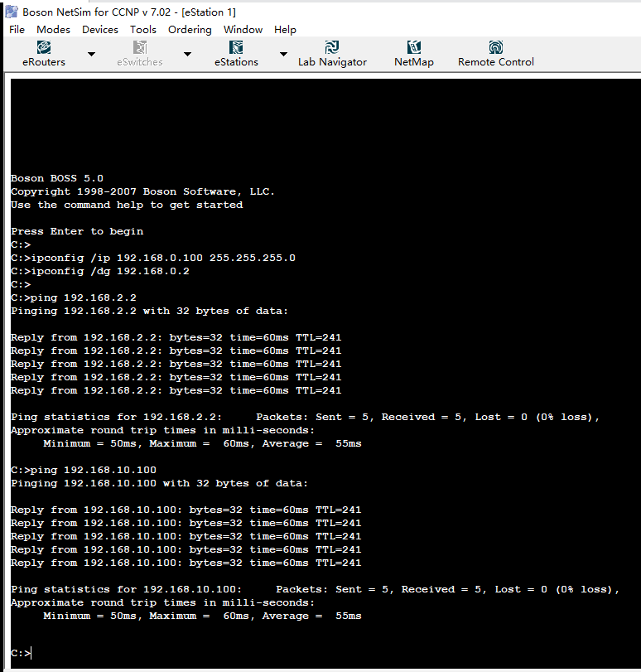The height and width of the screenshot is (672, 641).
Task: Click the eRouters label in toolbar
Action: (44, 62)
